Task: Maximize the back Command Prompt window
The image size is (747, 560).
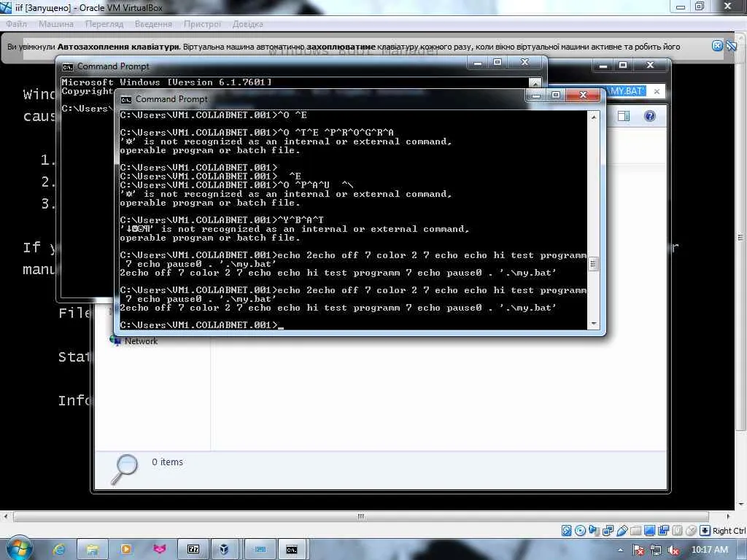Action: tap(498, 63)
